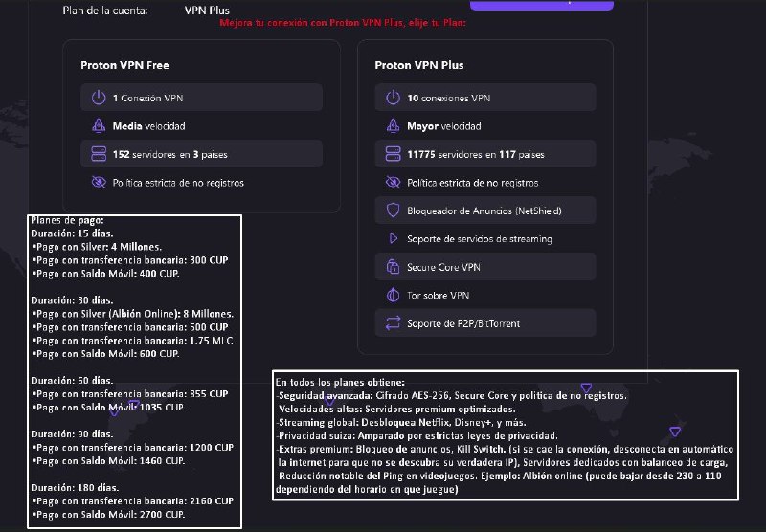Click the rocket icon next to Mayor velocidad
The width and height of the screenshot is (766, 532).
[394, 126]
